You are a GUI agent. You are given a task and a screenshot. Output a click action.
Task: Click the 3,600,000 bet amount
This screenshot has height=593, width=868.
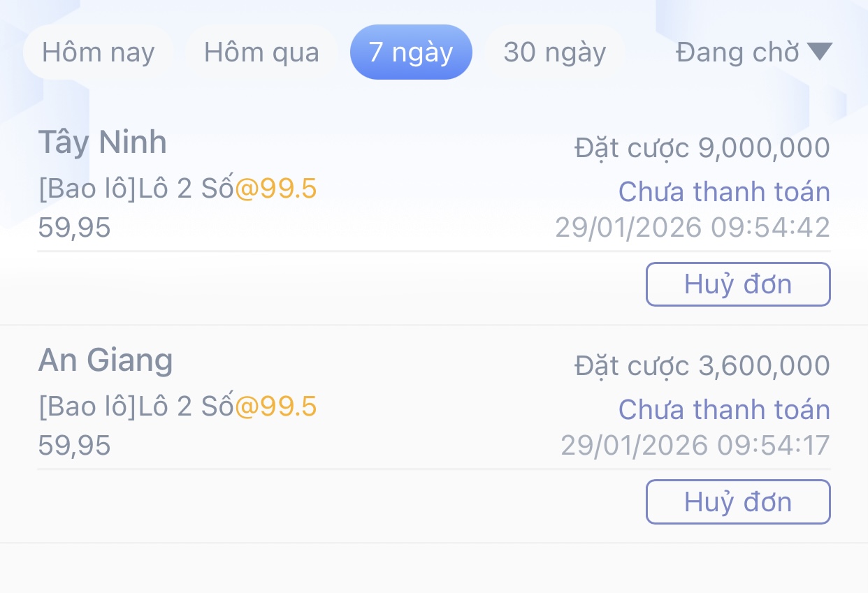(764, 366)
